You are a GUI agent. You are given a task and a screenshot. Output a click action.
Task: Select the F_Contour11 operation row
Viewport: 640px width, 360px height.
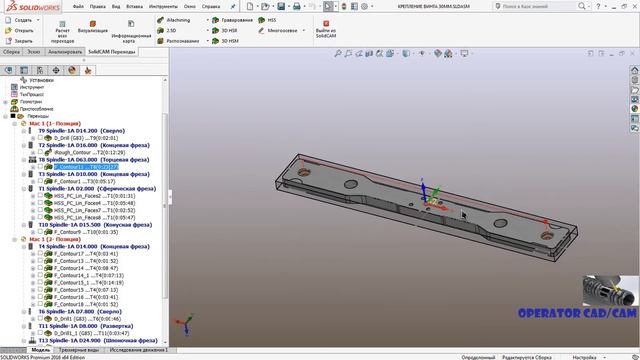pos(86,167)
